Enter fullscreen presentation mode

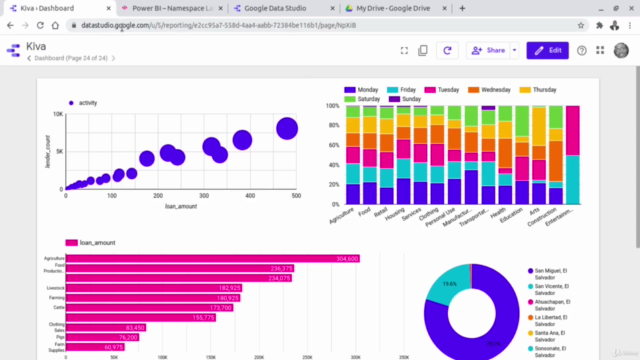[x=404, y=51]
